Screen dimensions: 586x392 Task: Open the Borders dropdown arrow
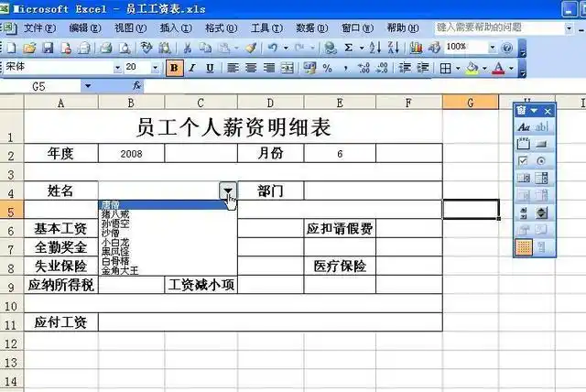458,69
